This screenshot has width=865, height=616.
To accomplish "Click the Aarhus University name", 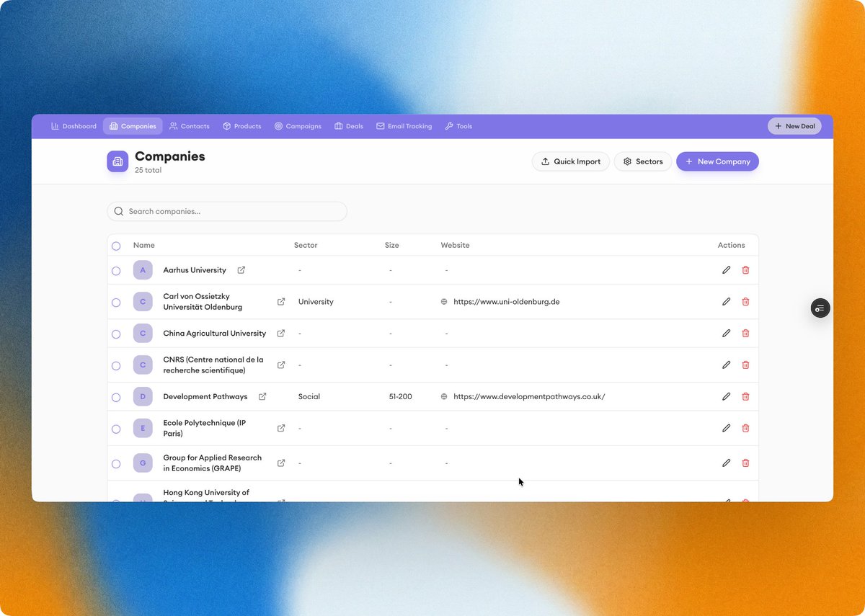I will point(195,270).
